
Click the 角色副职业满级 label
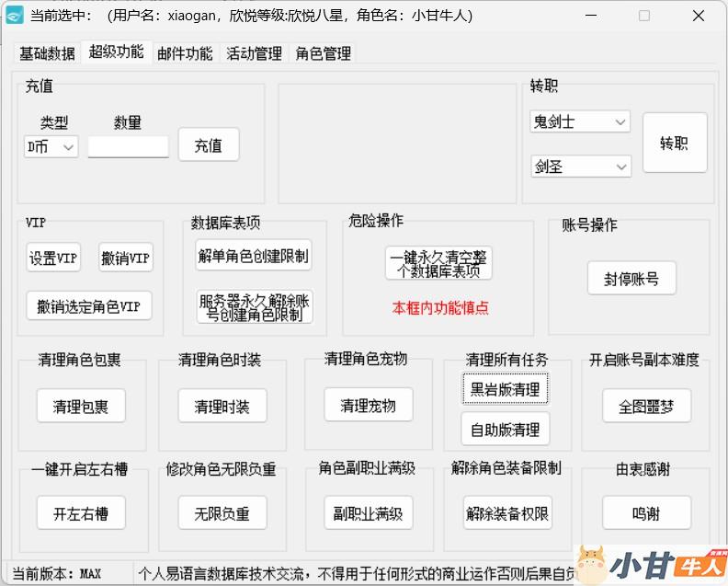(x=367, y=467)
